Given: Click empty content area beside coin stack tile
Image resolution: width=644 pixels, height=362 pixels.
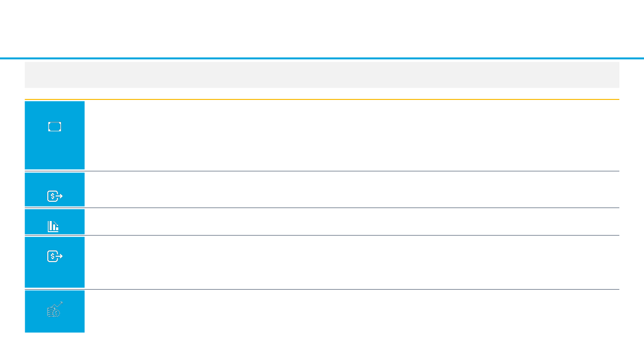Looking at the screenshot, I should [x=352, y=311].
